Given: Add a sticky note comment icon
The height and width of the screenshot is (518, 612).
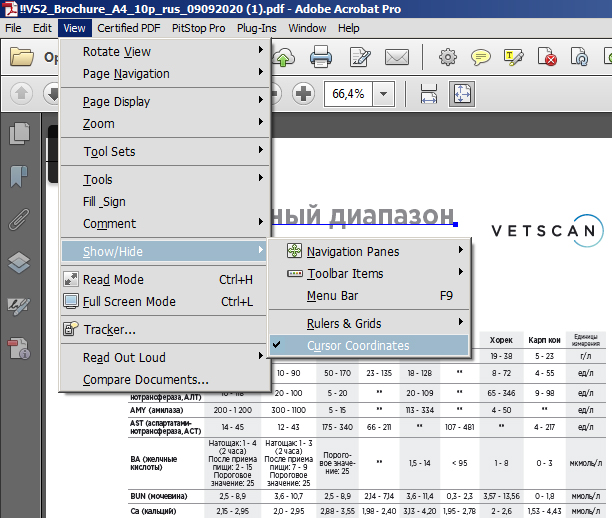Looking at the screenshot, I should [480, 57].
